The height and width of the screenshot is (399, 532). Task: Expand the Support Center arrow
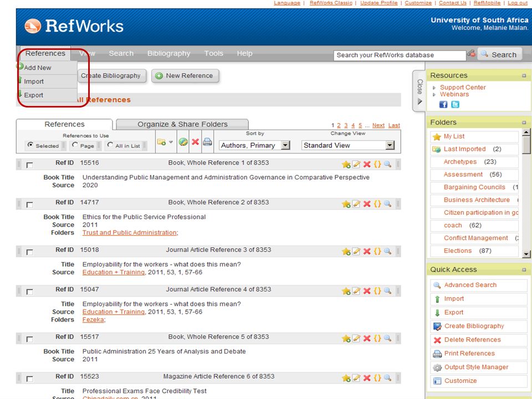click(434, 88)
